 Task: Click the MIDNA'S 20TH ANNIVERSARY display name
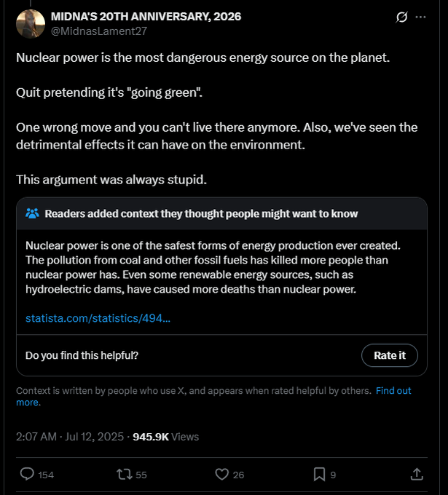pos(146,16)
